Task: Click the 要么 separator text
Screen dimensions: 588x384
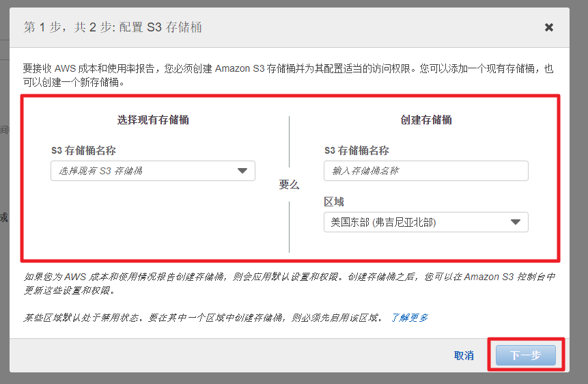Action: click(x=289, y=185)
